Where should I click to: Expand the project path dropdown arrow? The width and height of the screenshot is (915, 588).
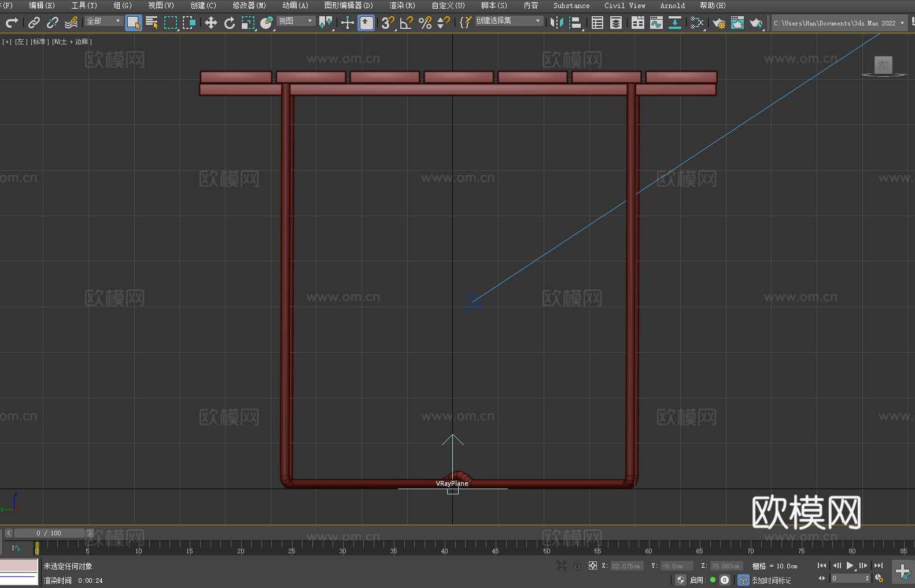[902, 23]
